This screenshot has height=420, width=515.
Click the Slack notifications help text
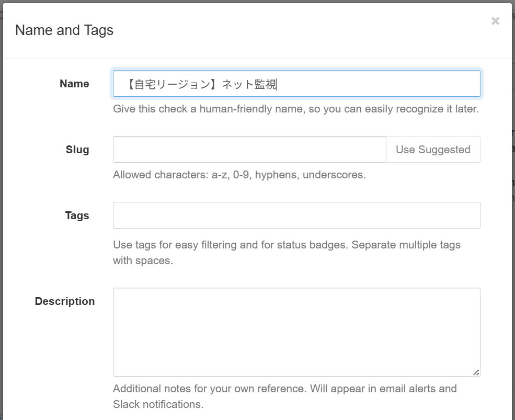(285, 396)
